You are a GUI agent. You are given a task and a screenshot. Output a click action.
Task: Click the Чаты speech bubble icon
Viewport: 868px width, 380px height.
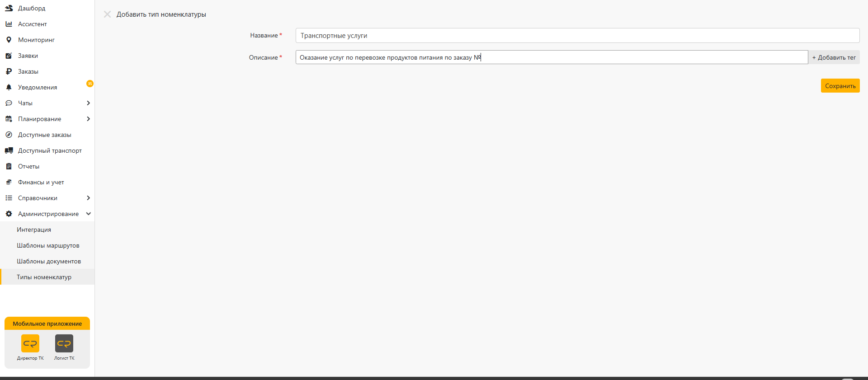[x=9, y=103]
